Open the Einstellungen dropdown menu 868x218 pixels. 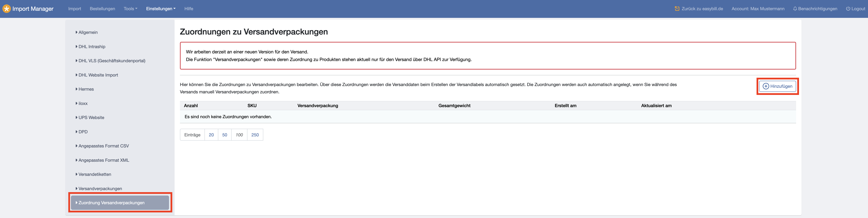160,9
